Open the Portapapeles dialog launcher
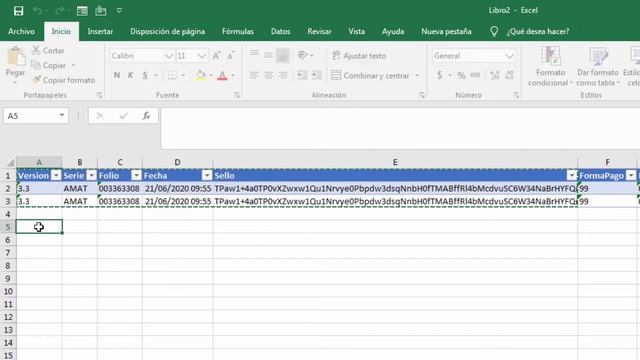This screenshot has width=640, height=360. click(99, 95)
